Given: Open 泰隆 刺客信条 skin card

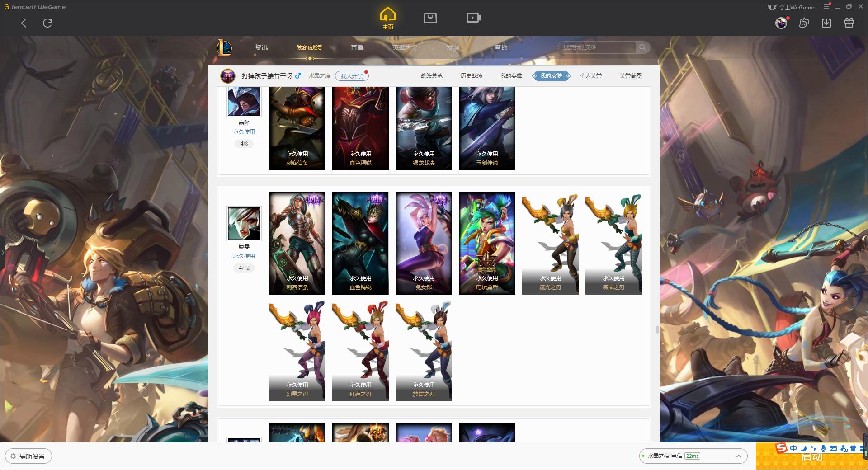Looking at the screenshot, I should [x=297, y=128].
